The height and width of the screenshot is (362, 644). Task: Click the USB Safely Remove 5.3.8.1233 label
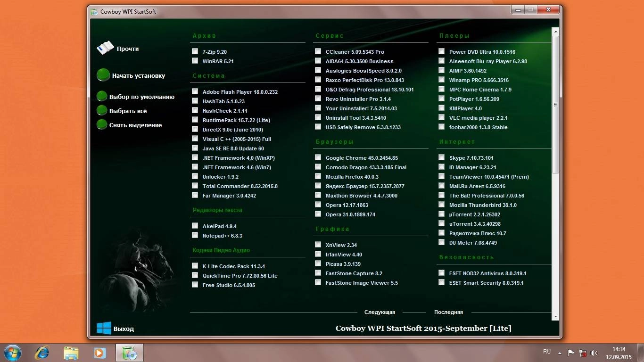pos(363,127)
